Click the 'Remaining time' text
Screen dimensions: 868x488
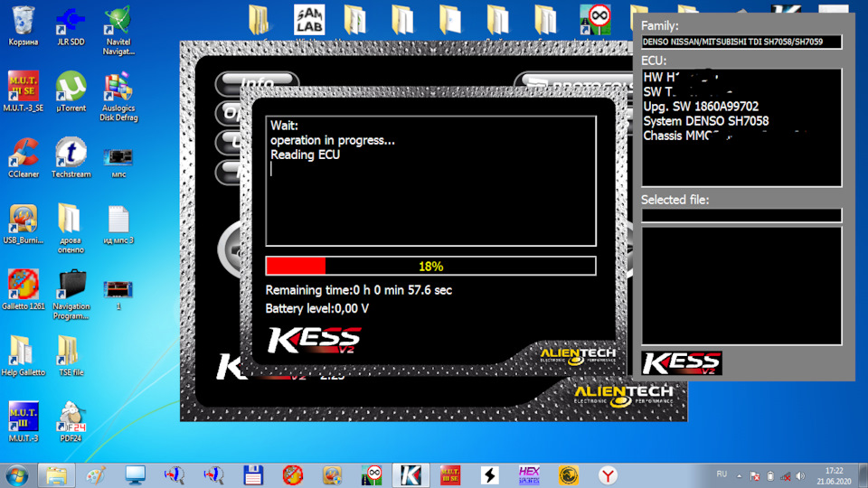[x=359, y=290]
